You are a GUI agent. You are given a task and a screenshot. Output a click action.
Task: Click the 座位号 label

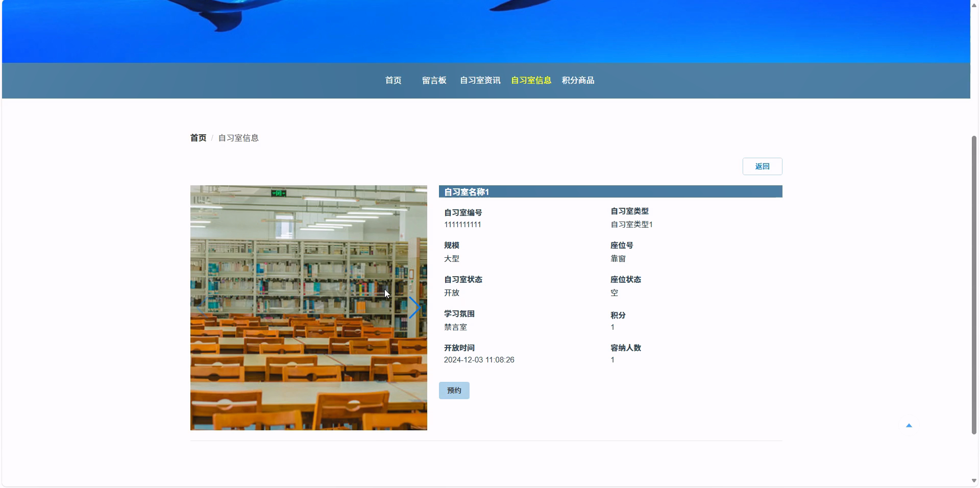coord(622,245)
